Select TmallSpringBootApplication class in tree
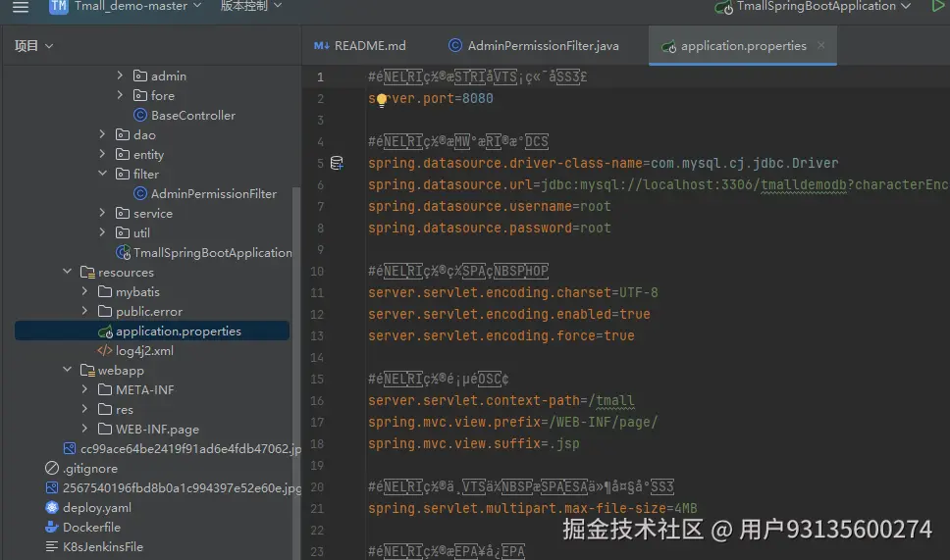 coord(212,252)
